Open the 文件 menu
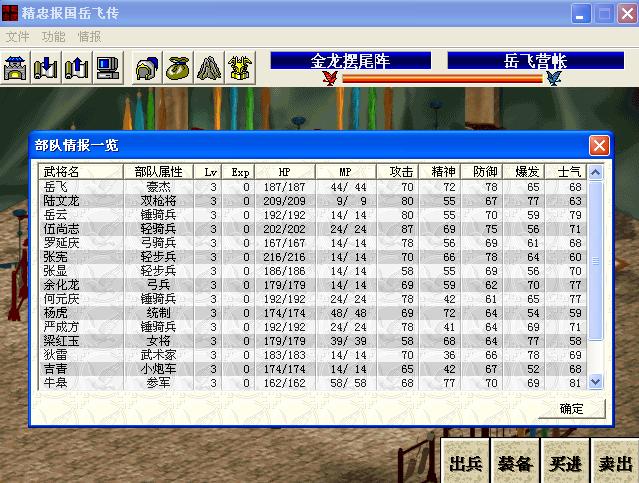Viewport: 639px width, 483px height. (x=18, y=36)
